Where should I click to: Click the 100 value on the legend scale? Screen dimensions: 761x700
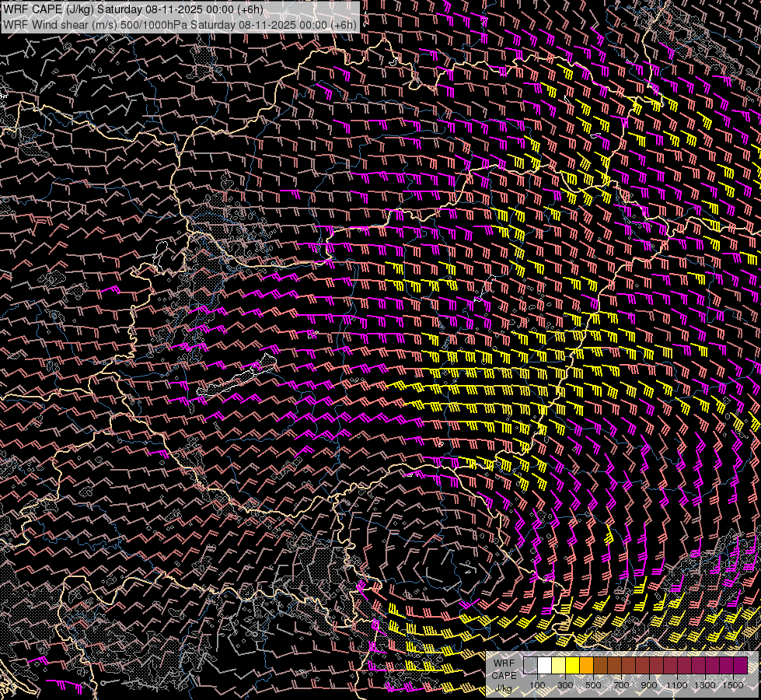537,685
